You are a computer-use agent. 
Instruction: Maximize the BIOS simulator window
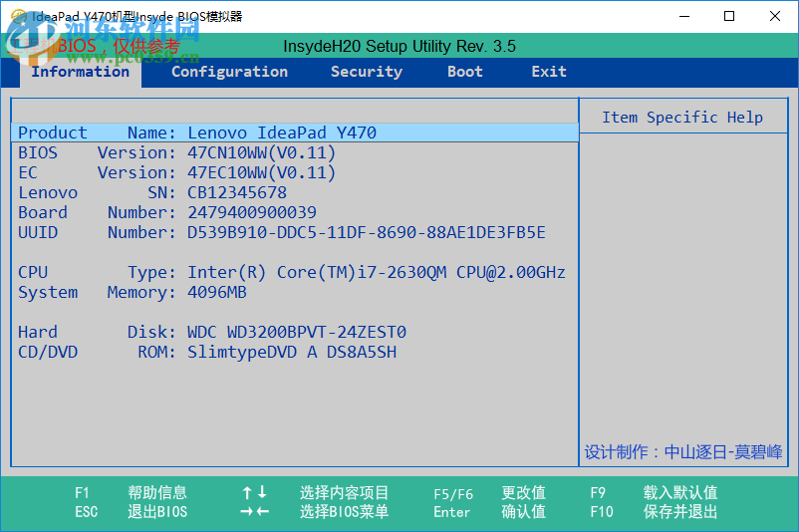[x=729, y=16]
